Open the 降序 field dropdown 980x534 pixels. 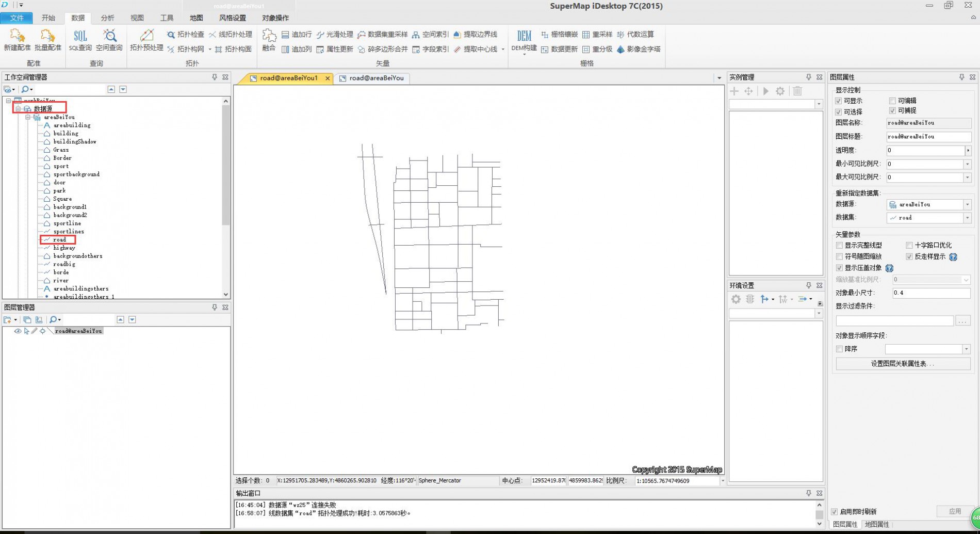(x=966, y=350)
